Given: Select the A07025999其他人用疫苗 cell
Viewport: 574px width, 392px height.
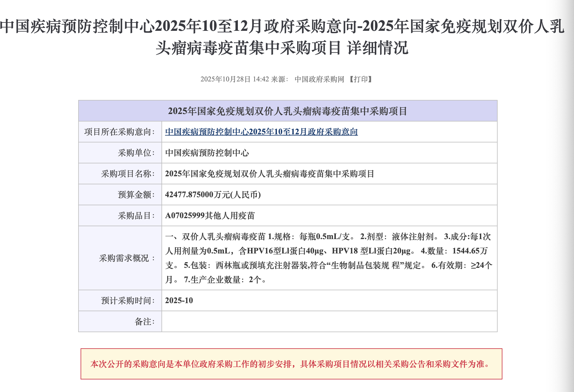Looking at the screenshot, I should coord(209,215).
